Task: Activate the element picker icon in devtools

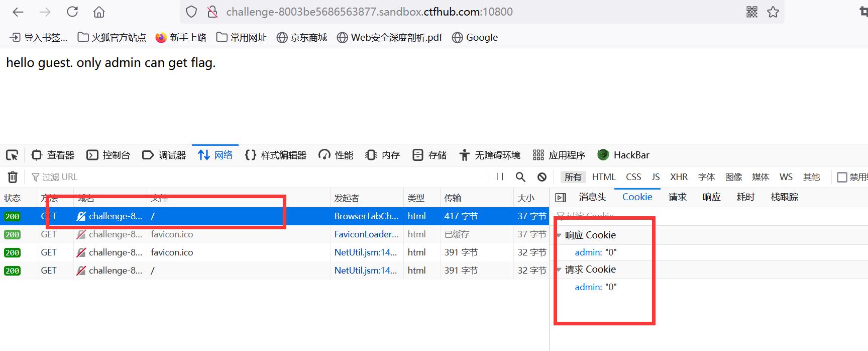Action: click(x=12, y=155)
